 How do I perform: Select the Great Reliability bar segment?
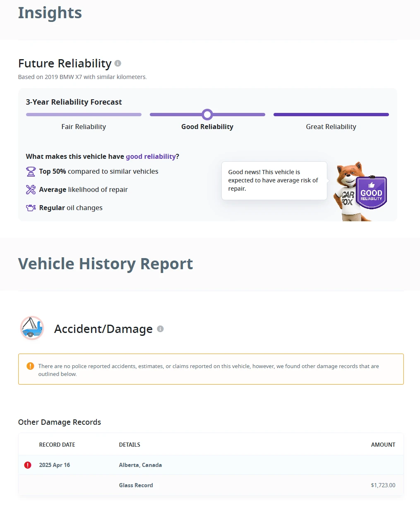click(x=331, y=115)
